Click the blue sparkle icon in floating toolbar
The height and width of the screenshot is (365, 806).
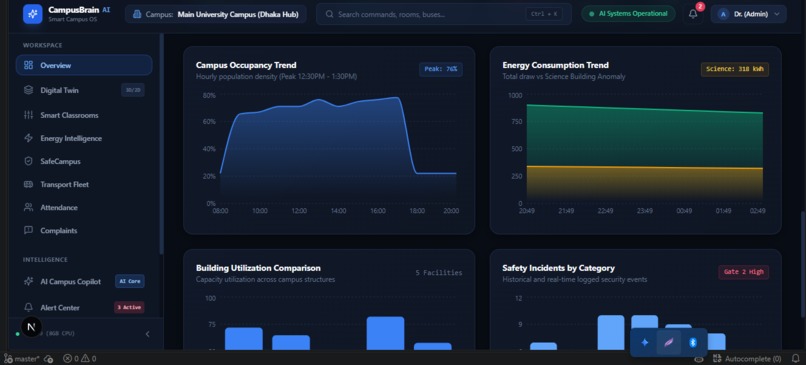point(645,342)
